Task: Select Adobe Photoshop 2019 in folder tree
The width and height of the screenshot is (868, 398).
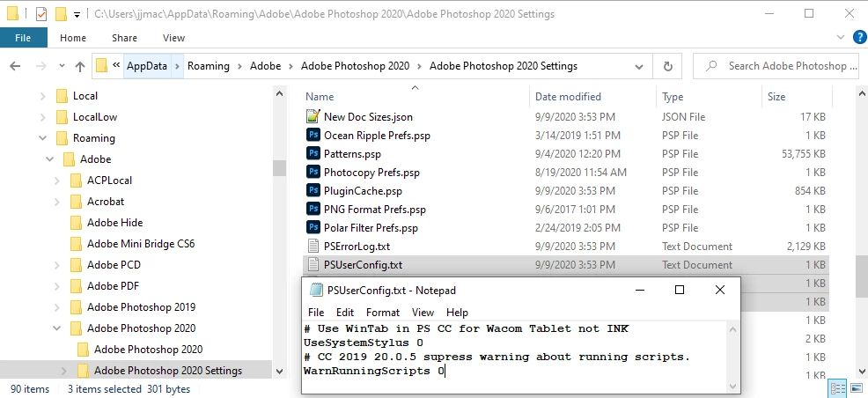Action: [x=141, y=307]
